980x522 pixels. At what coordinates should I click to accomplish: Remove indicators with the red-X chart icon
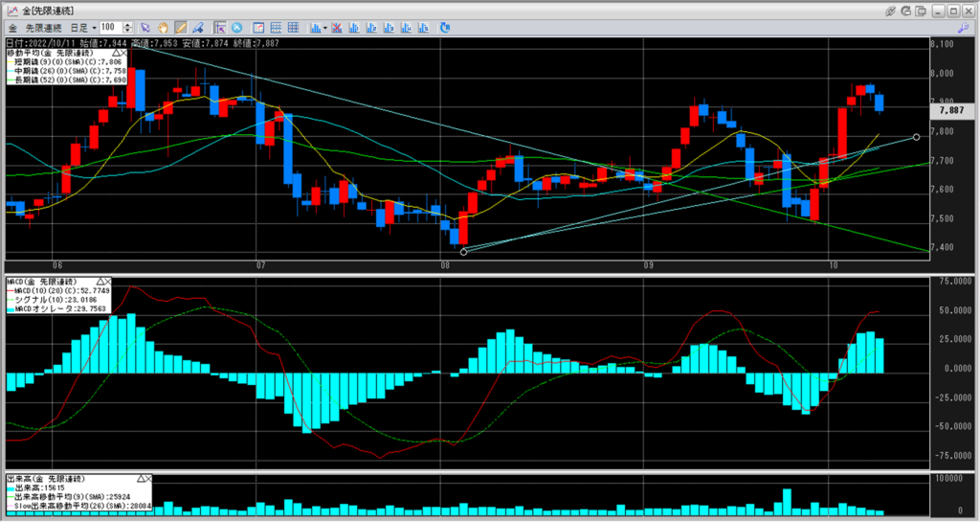point(337,28)
